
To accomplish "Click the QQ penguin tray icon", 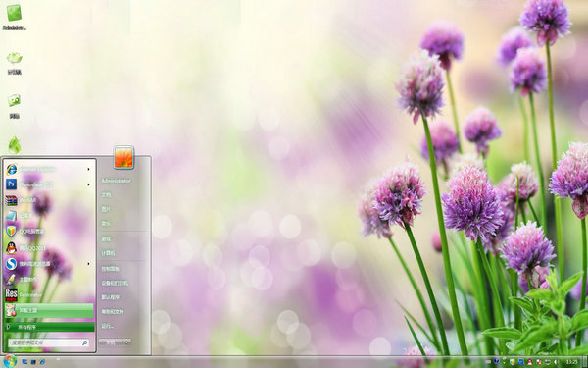I will (530, 362).
